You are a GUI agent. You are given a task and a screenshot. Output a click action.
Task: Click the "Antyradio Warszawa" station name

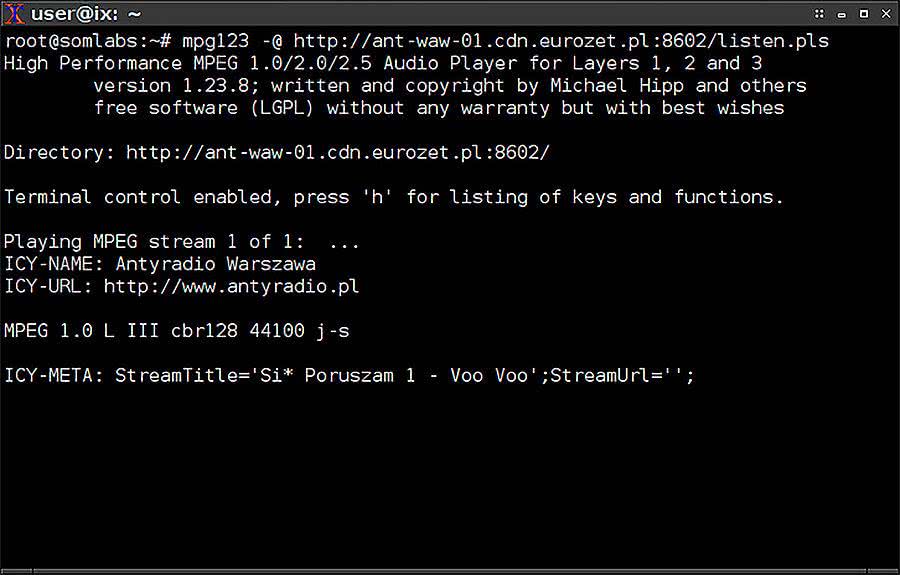[x=215, y=264]
